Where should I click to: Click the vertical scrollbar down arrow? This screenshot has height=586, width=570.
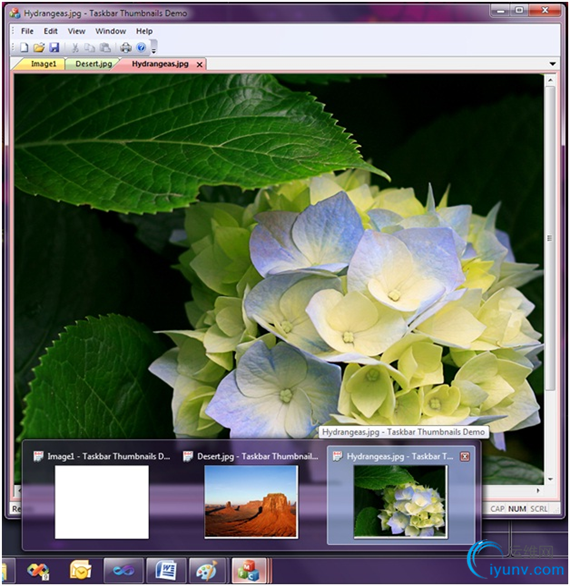coord(550,479)
